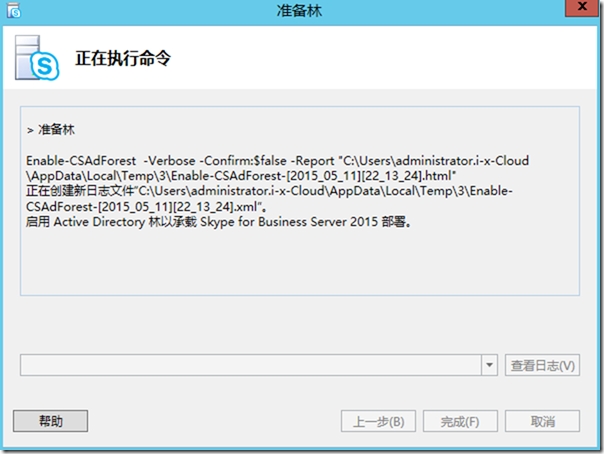Click the 上一步(B) button
This screenshot has height=454, width=604.
378,421
